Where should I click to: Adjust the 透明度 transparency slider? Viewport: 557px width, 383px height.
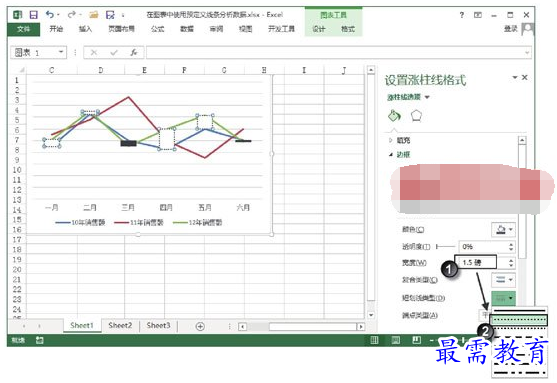click(x=445, y=247)
